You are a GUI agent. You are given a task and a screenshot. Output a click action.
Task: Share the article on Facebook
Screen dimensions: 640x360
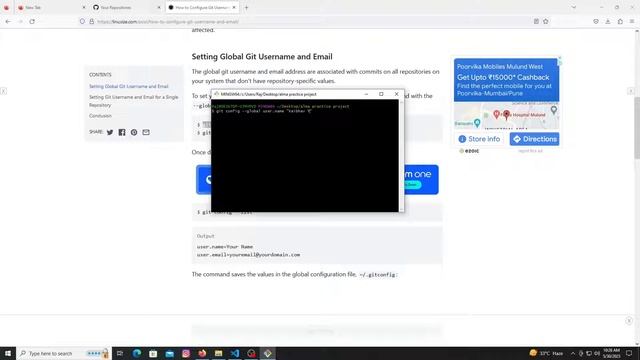pyautogui.click(x=122, y=132)
